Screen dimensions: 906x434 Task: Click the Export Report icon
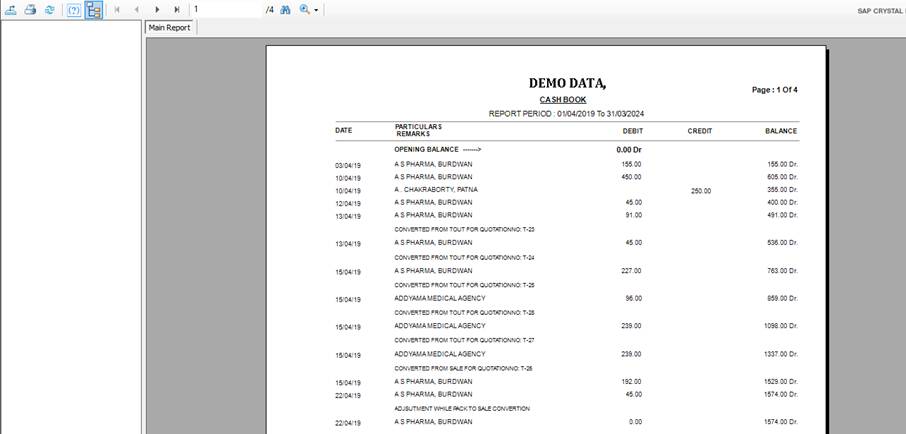(x=11, y=9)
